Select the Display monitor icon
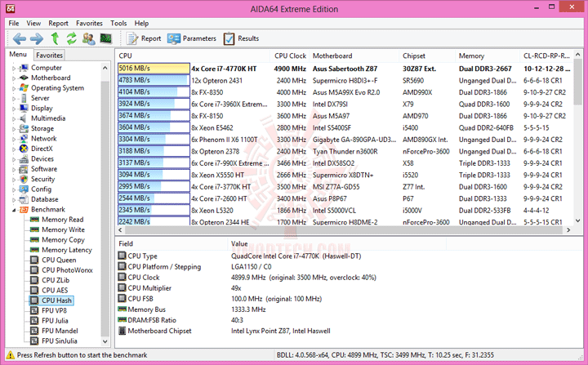The image size is (588, 365). 24,108
